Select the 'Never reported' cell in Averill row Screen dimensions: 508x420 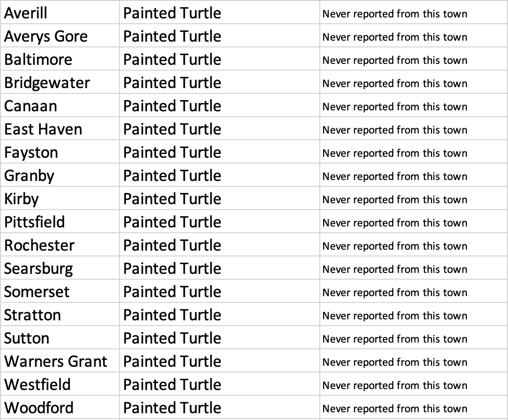(x=414, y=12)
